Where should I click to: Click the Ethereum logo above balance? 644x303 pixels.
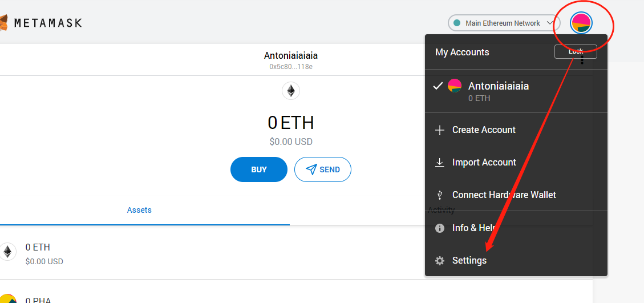point(291,91)
